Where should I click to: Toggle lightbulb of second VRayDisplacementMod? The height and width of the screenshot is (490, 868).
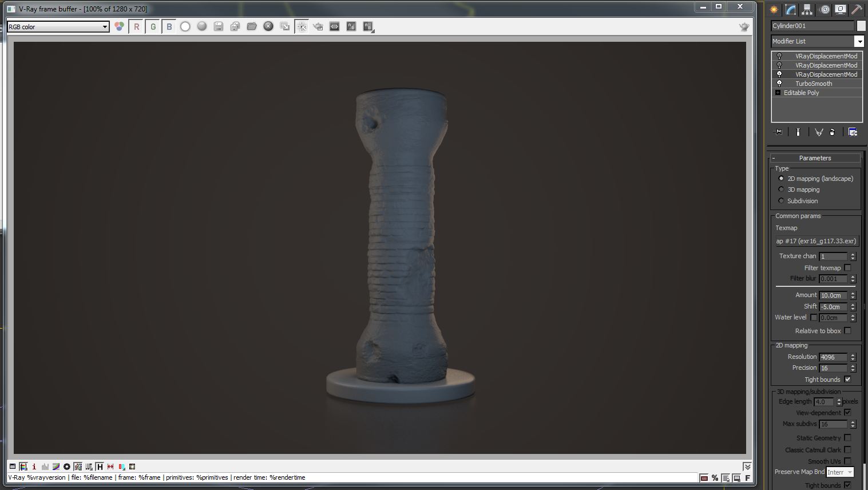pos(779,65)
